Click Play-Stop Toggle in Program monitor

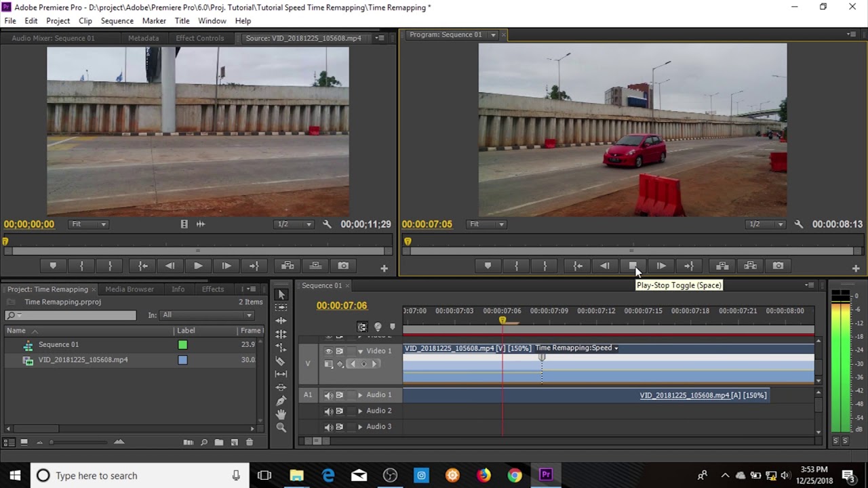[x=633, y=266]
